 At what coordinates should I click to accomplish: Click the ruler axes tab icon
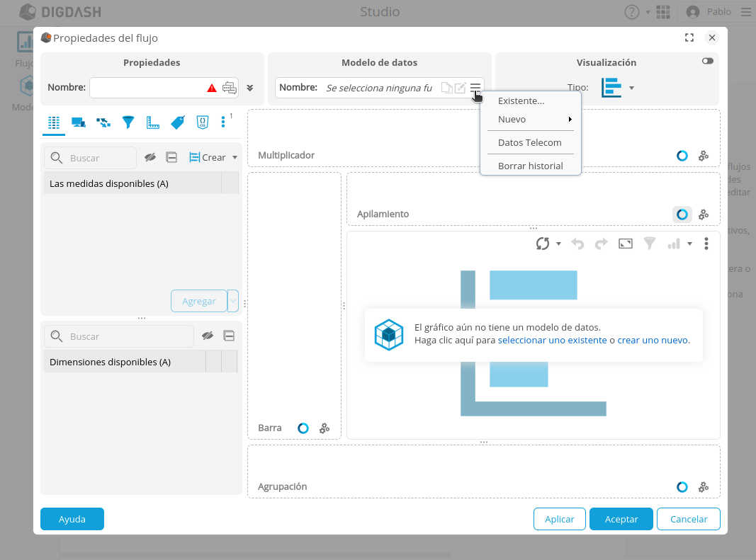point(153,122)
